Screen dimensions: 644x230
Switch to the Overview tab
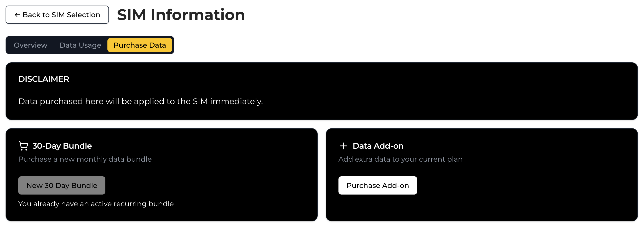[30, 45]
